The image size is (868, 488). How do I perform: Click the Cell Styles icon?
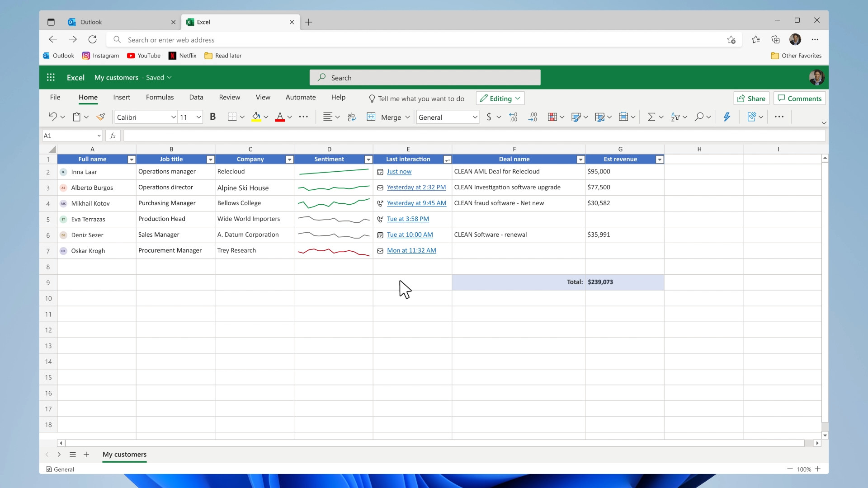click(576, 117)
